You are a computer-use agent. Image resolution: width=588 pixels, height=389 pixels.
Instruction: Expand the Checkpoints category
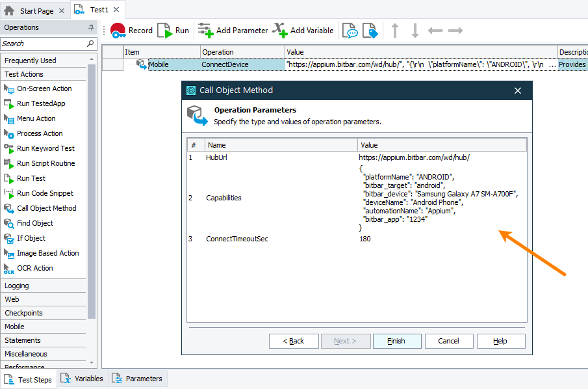point(23,313)
